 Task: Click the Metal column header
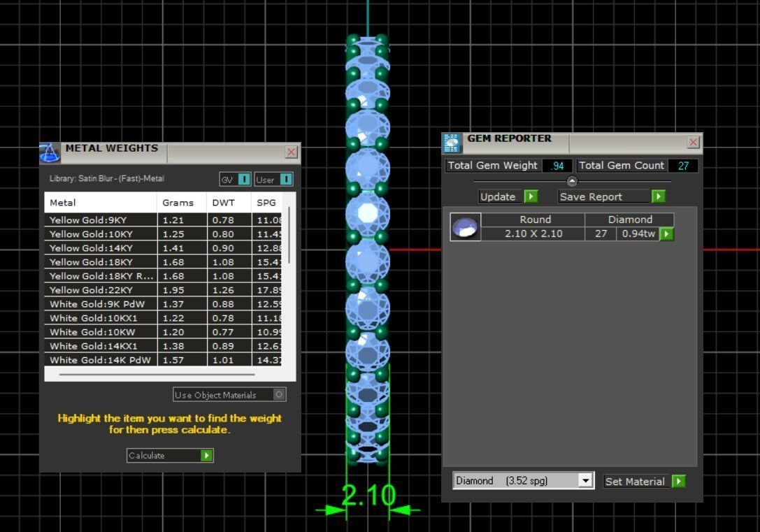(101, 203)
